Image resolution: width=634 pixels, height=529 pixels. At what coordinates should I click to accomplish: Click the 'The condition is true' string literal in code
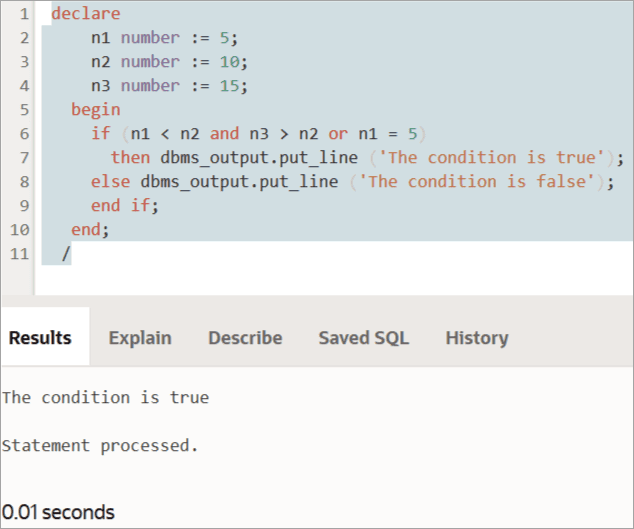pyautogui.click(x=491, y=157)
